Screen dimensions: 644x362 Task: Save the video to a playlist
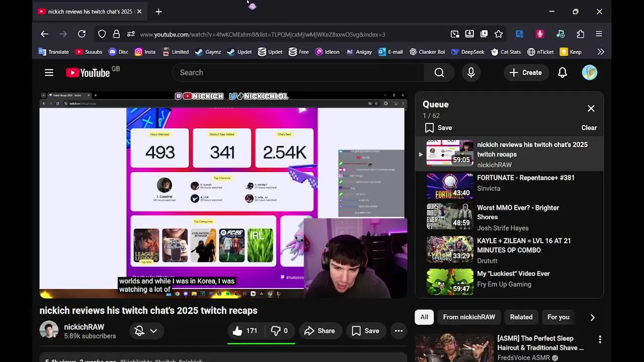click(x=365, y=331)
